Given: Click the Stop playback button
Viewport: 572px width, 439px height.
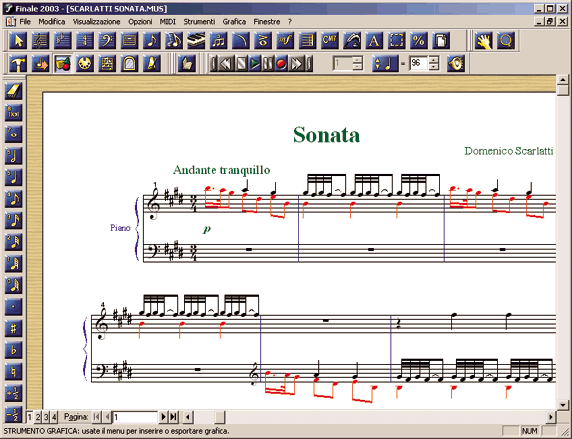Looking at the screenshot, I should point(241,64).
